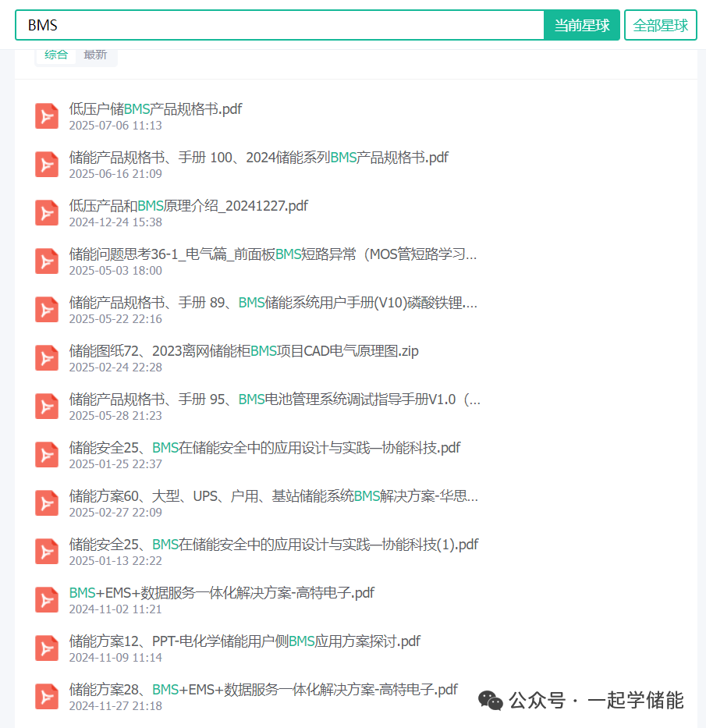Open 储能方案12 PPT-电化学储能用户侧BMS应用方案探讨.pdf
Image resolution: width=706 pixels, height=728 pixels.
point(245,641)
